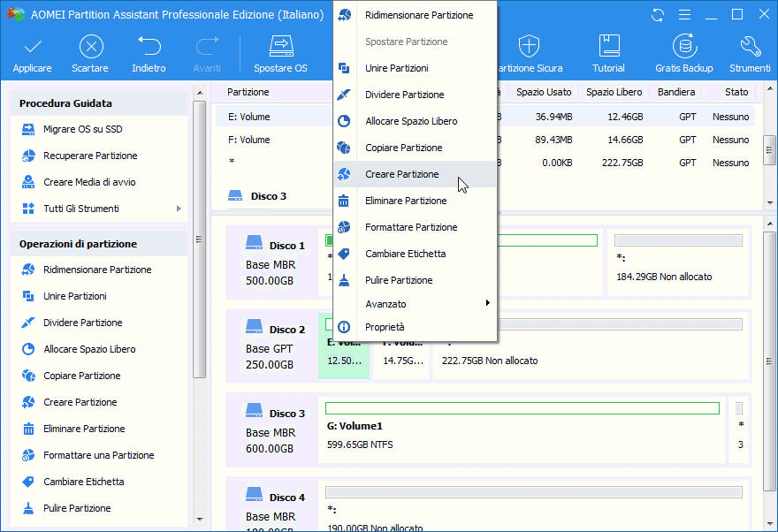Choose Cambiare Etichetta in the context menu
The height and width of the screenshot is (532, 778).
pos(416,254)
